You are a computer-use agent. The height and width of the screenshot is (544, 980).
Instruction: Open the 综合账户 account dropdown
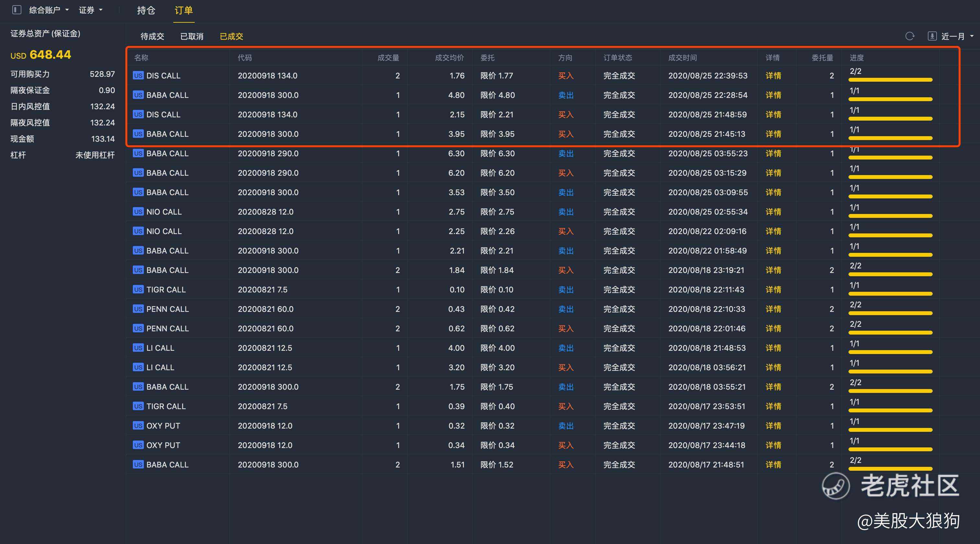49,10
